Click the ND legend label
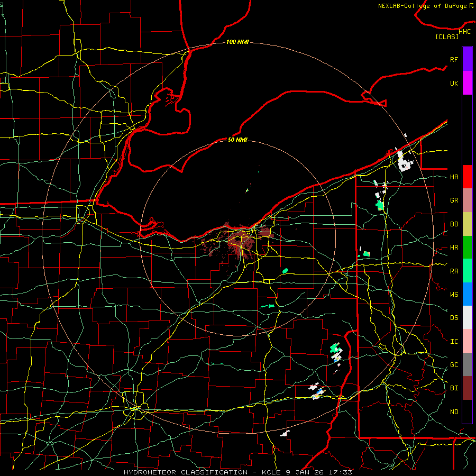 click(454, 411)
